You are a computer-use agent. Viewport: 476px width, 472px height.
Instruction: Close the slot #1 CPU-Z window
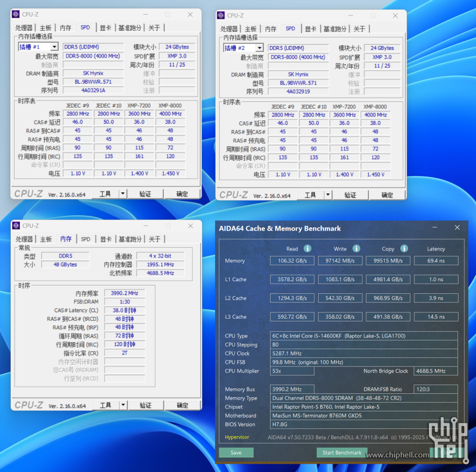190,15
